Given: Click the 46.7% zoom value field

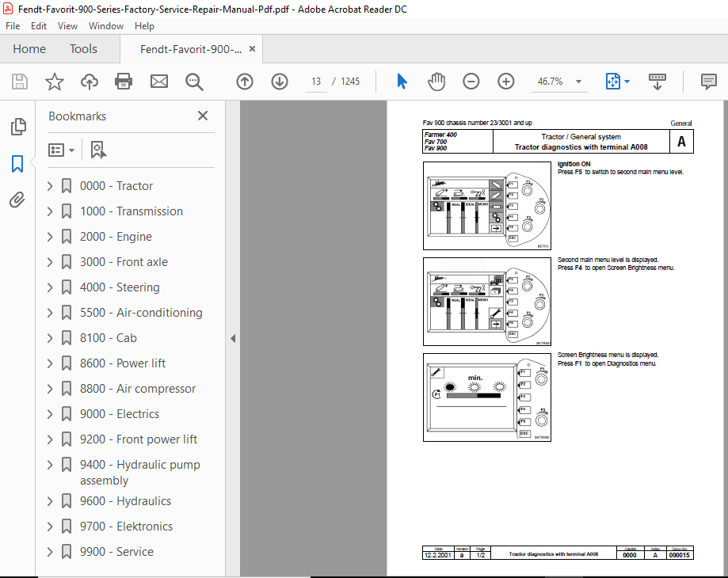Looking at the screenshot, I should [x=551, y=82].
